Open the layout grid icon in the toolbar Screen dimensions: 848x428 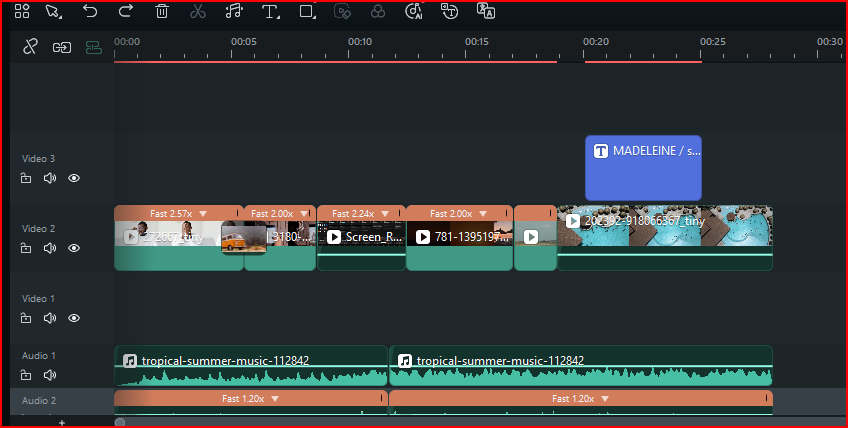(22, 11)
